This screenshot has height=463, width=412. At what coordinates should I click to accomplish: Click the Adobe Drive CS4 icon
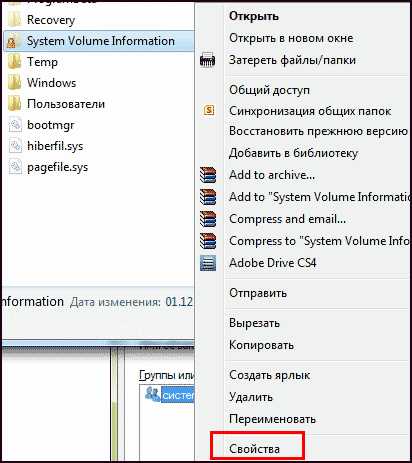[x=208, y=263]
